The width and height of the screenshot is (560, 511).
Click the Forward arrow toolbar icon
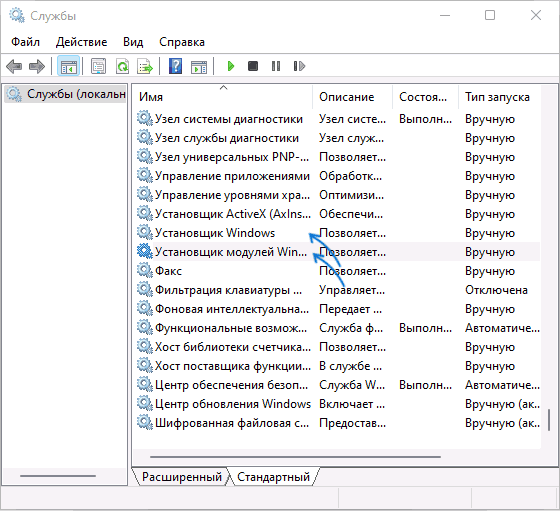click(37, 66)
